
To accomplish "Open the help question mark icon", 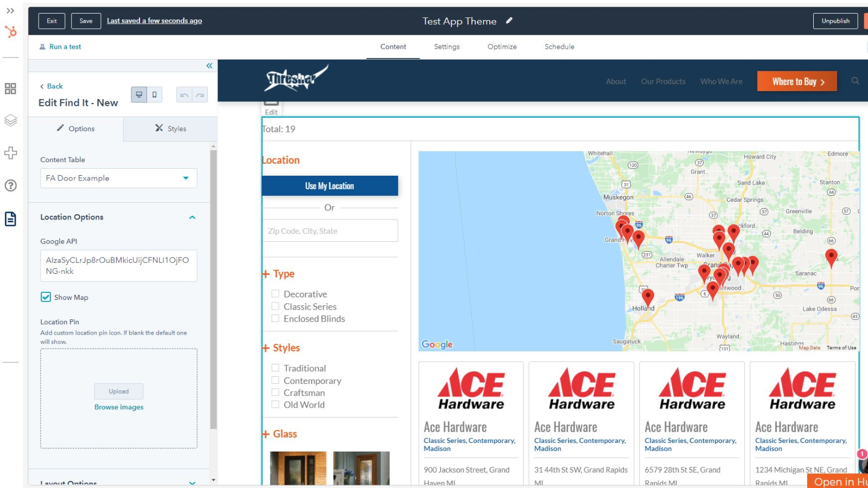I will point(10,185).
